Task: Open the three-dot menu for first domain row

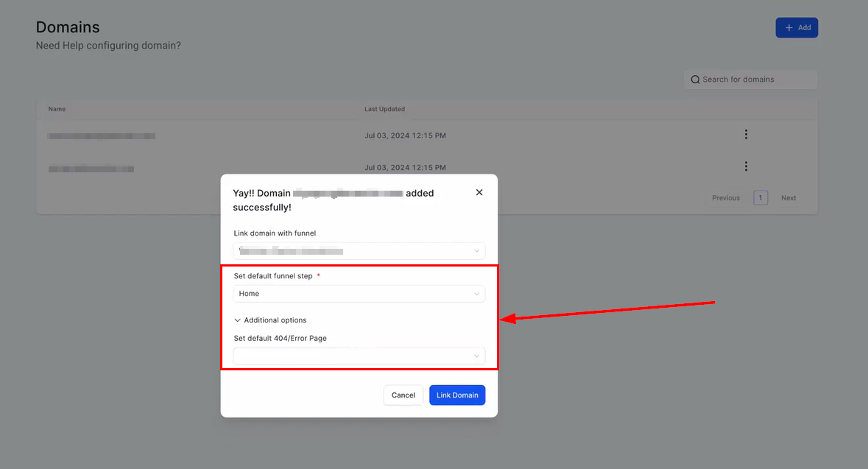Action: [x=746, y=135]
